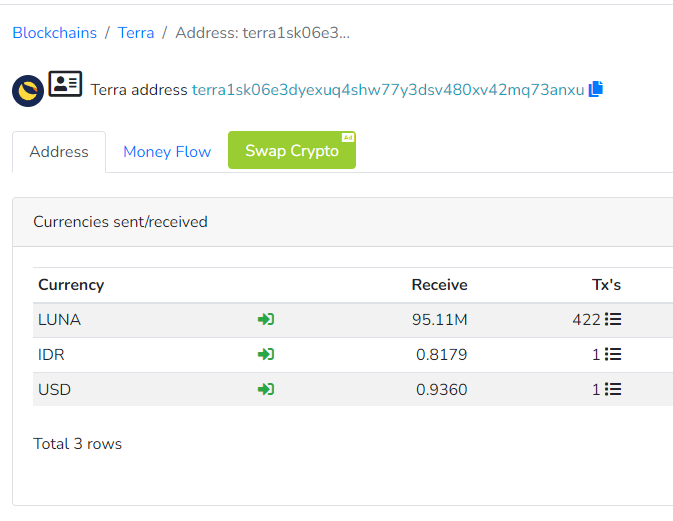The height and width of the screenshot is (521, 673).
Task: Select the Address tab
Action: pos(59,152)
